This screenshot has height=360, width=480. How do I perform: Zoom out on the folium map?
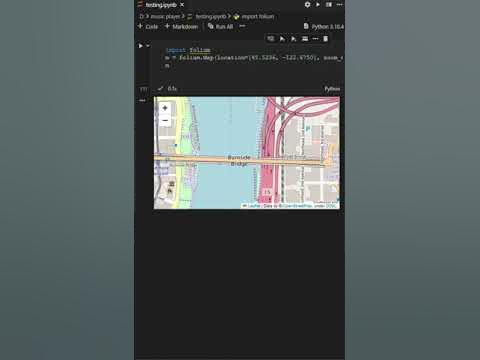(165, 120)
